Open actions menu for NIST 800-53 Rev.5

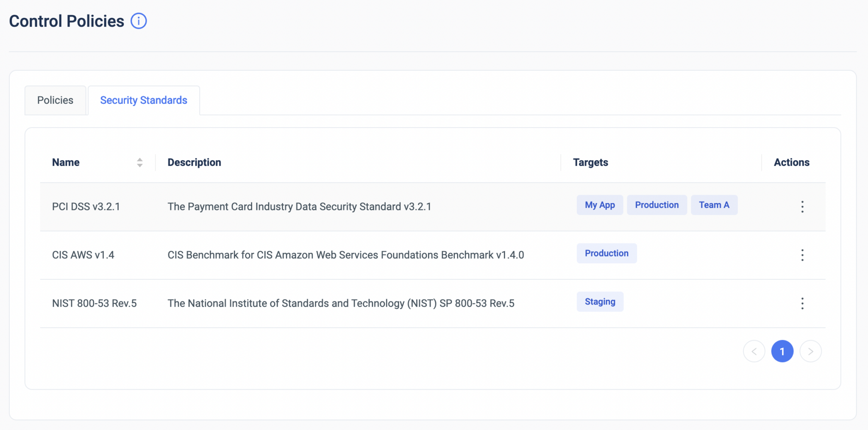(802, 303)
